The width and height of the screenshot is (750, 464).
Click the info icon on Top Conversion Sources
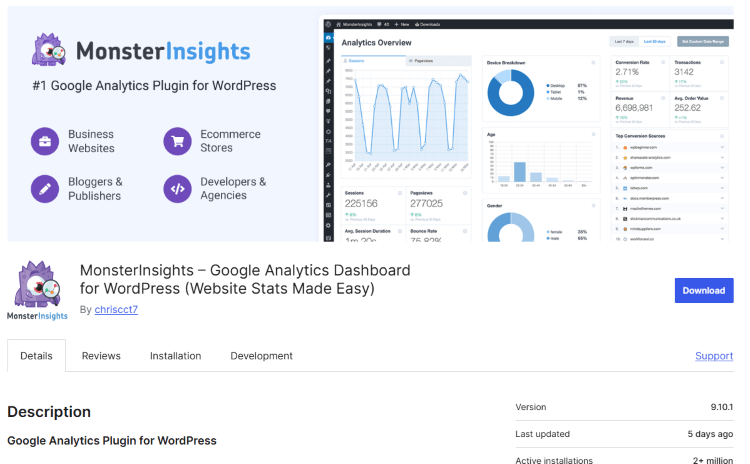(x=722, y=136)
